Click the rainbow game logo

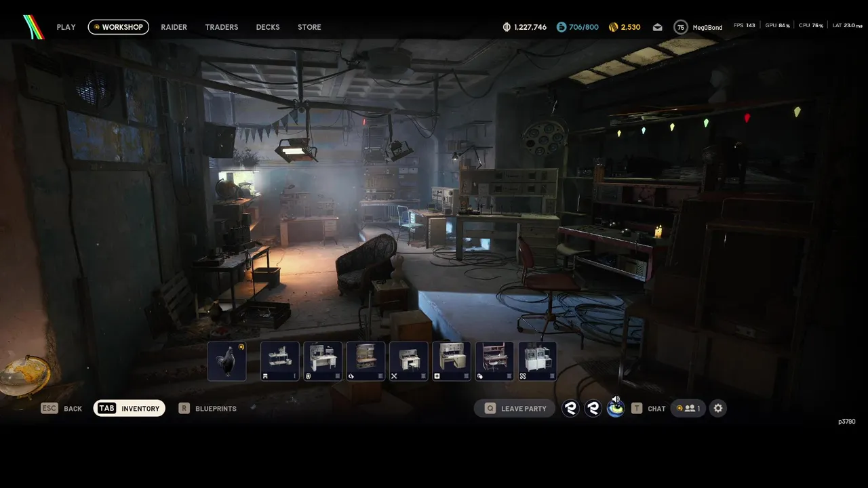tap(33, 27)
